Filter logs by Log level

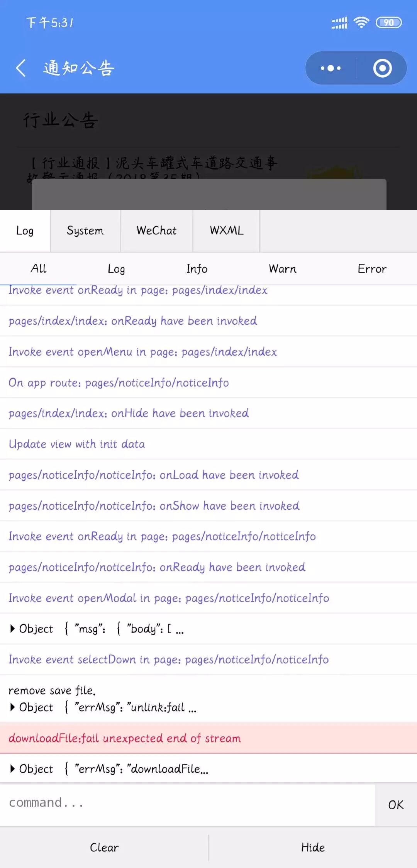[116, 269]
